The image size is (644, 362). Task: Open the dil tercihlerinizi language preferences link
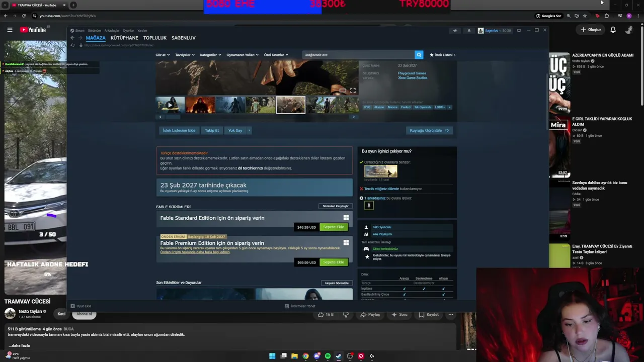(250, 168)
